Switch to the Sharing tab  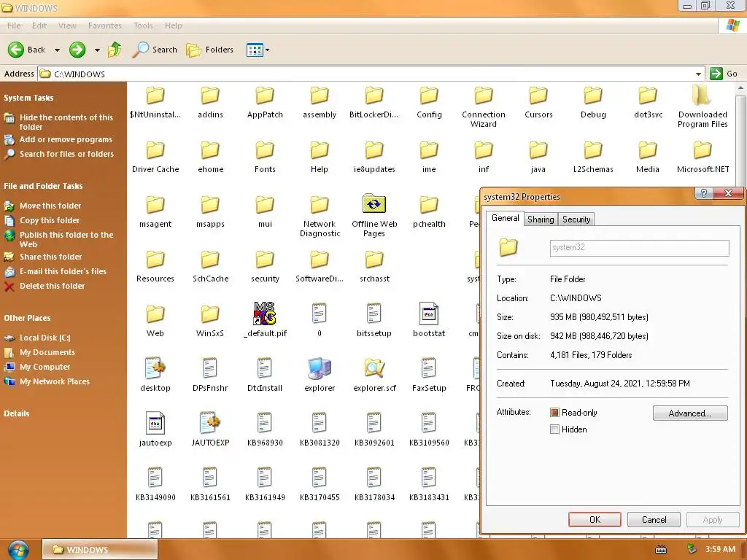coord(541,219)
